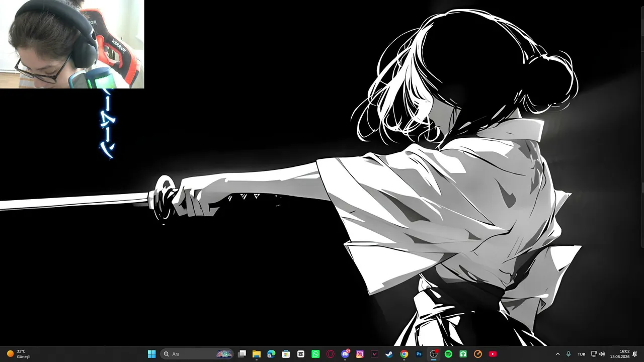Screen dimensions: 644x362
Task: Launch Microsoft Edge from the taskbar
Action: 271,354
